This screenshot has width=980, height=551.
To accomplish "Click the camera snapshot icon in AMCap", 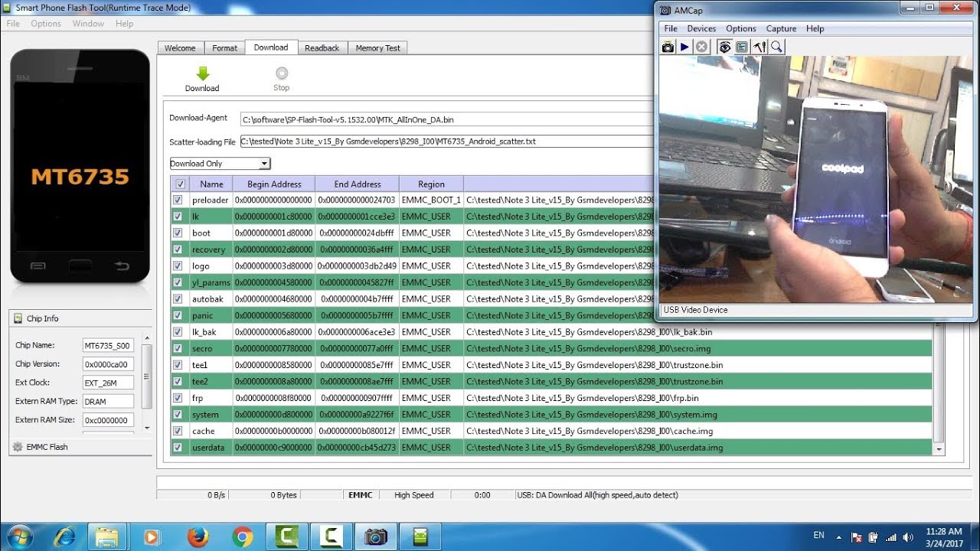I will [668, 47].
